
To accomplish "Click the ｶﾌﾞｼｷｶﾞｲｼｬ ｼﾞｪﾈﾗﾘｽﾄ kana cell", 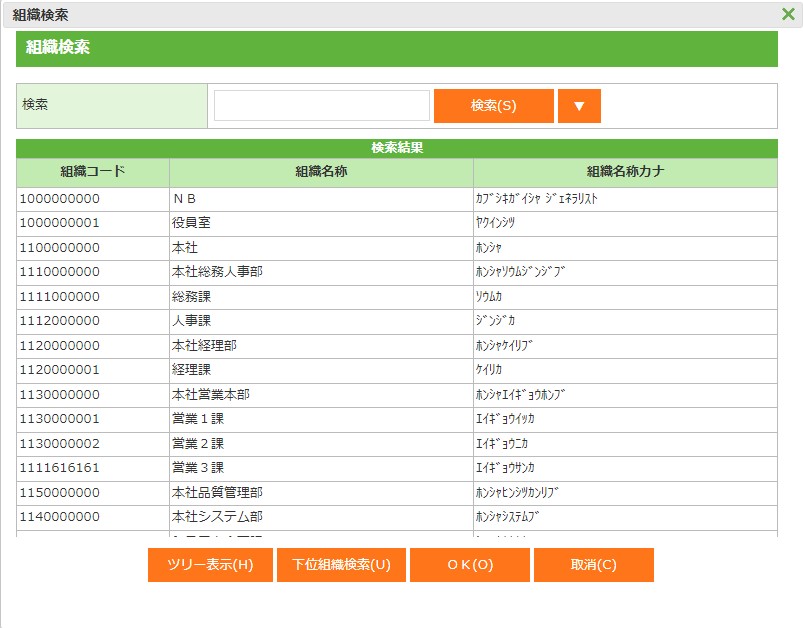I will (x=625, y=199).
